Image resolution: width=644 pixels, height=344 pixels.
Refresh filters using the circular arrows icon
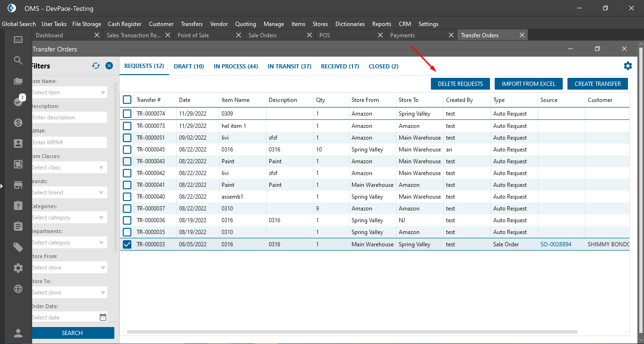tap(96, 66)
